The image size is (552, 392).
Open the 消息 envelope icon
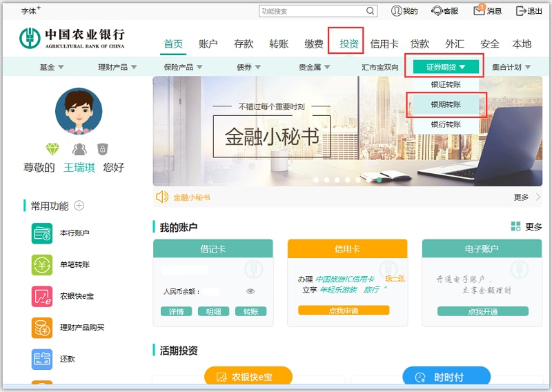tap(479, 10)
